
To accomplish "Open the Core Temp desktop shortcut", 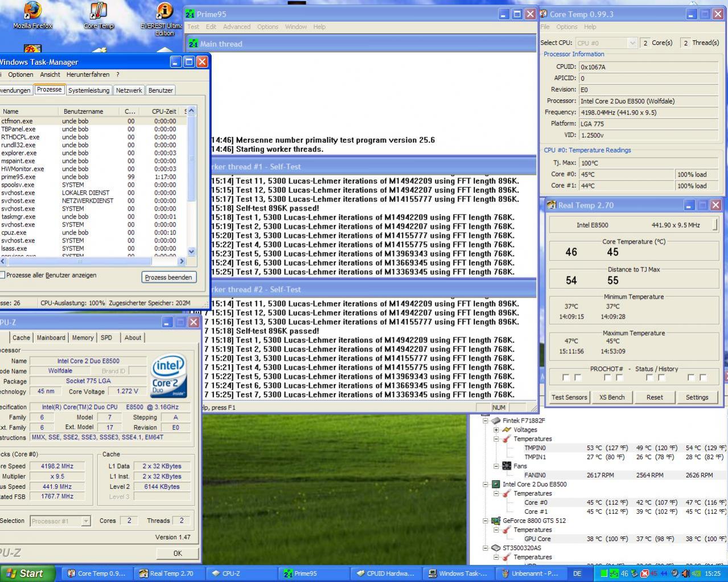I will click(x=98, y=16).
